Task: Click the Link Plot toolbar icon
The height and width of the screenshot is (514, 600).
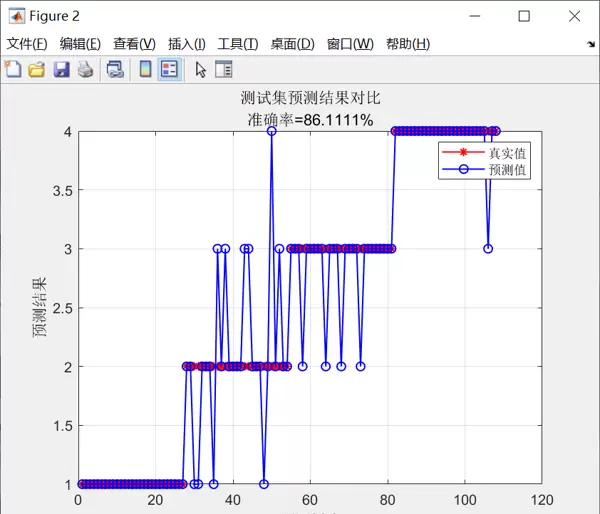Action: click(115, 69)
